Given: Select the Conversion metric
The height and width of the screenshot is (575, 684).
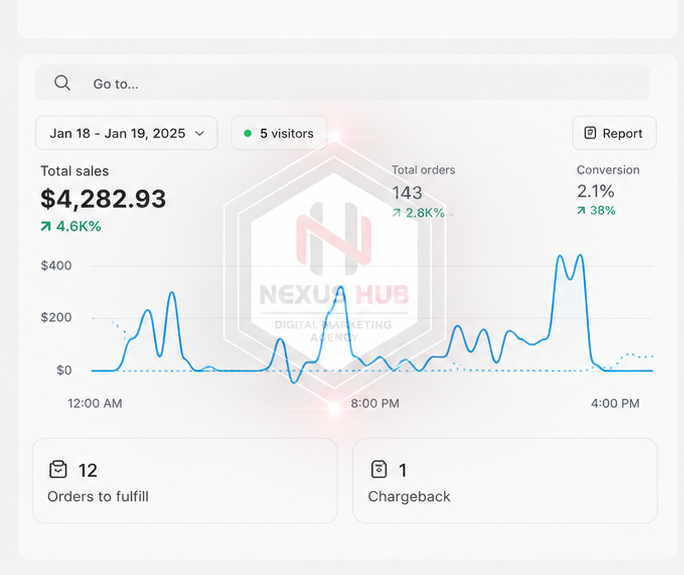Looking at the screenshot, I should (608, 170).
